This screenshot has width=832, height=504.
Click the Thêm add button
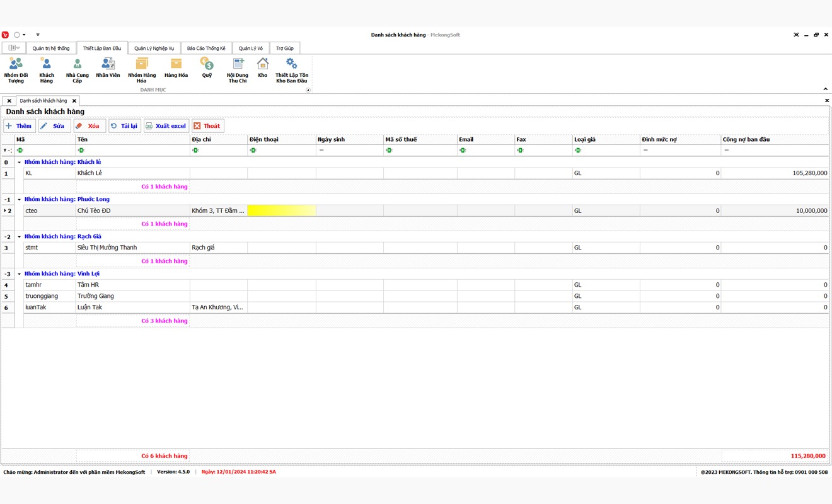pyautogui.click(x=20, y=126)
